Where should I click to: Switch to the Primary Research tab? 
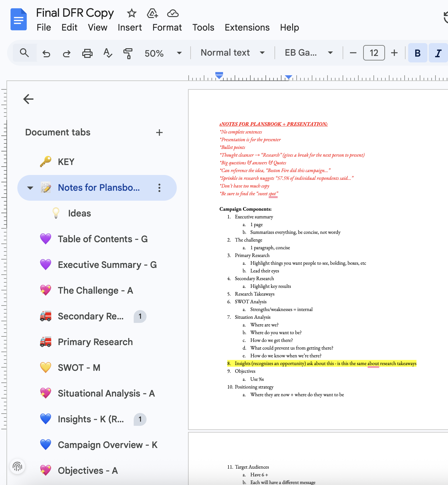point(97,342)
